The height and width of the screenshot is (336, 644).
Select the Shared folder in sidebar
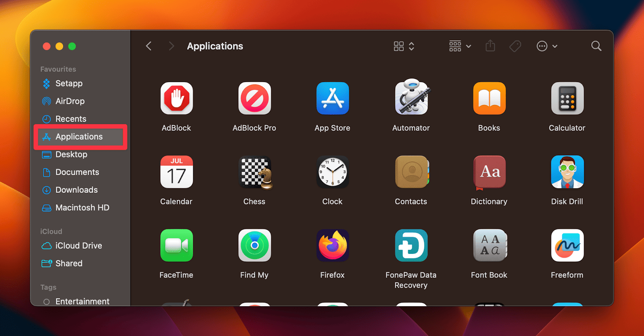point(80,263)
